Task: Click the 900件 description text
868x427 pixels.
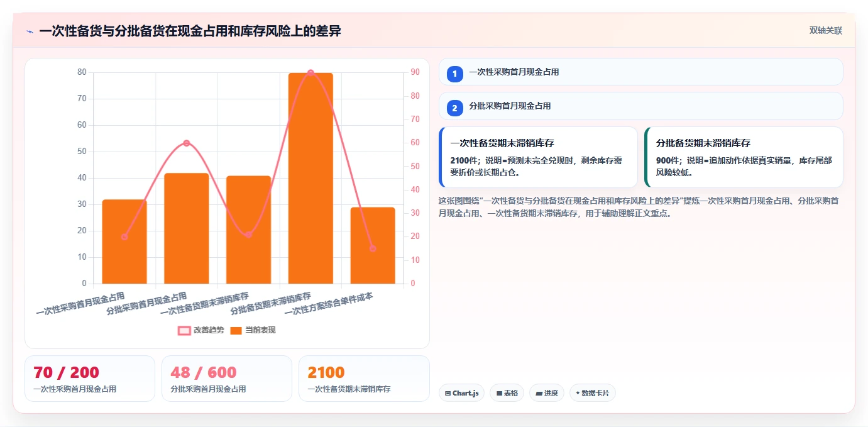Action: pyautogui.click(x=744, y=167)
